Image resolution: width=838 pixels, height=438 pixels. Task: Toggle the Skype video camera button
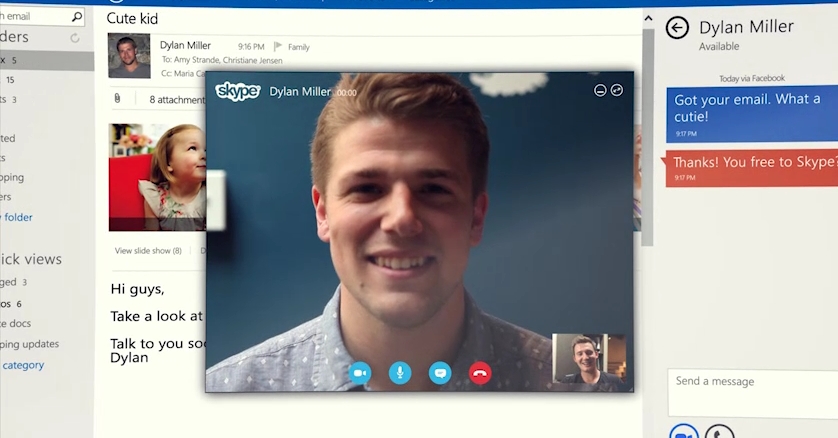point(360,373)
